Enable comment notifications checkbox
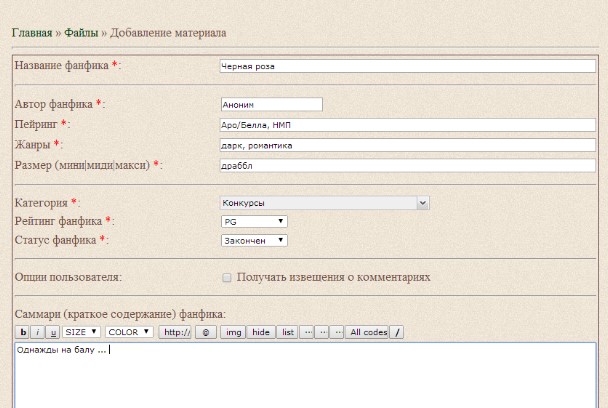The height and width of the screenshot is (408, 608). [226, 277]
